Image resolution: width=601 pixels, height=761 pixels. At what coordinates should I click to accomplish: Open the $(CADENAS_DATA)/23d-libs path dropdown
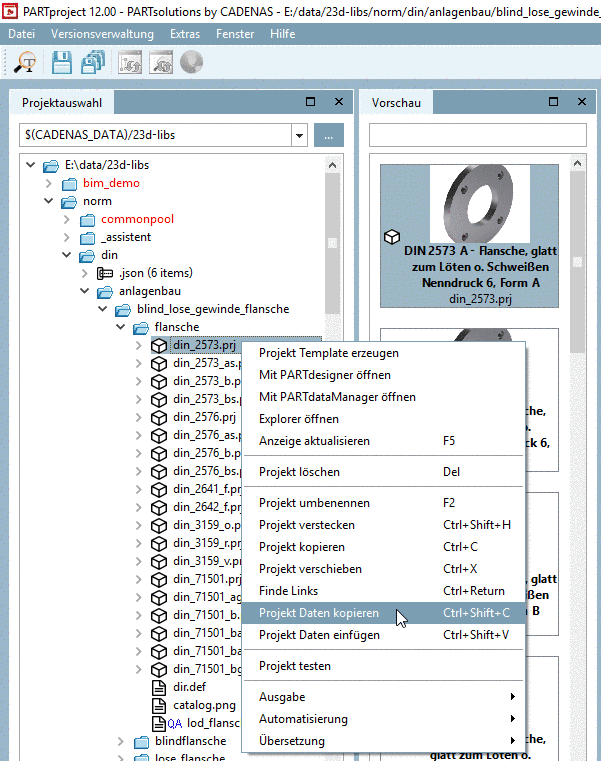(300, 135)
